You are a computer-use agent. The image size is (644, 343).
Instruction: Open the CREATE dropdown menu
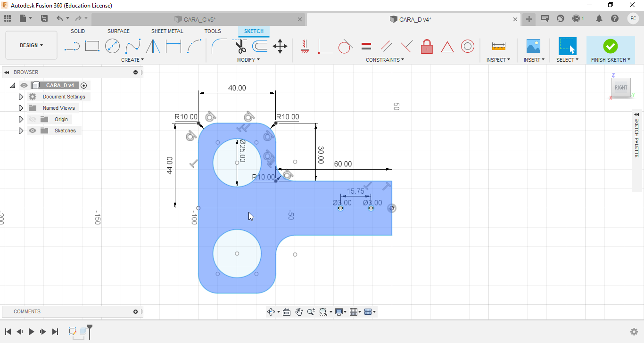(x=132, y=60)
